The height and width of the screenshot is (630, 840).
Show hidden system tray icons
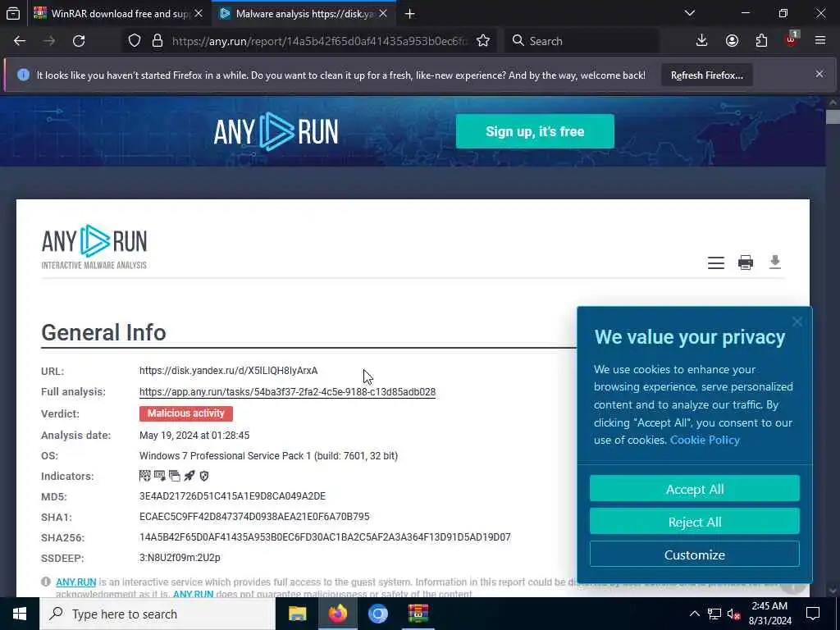coord(694,614)
